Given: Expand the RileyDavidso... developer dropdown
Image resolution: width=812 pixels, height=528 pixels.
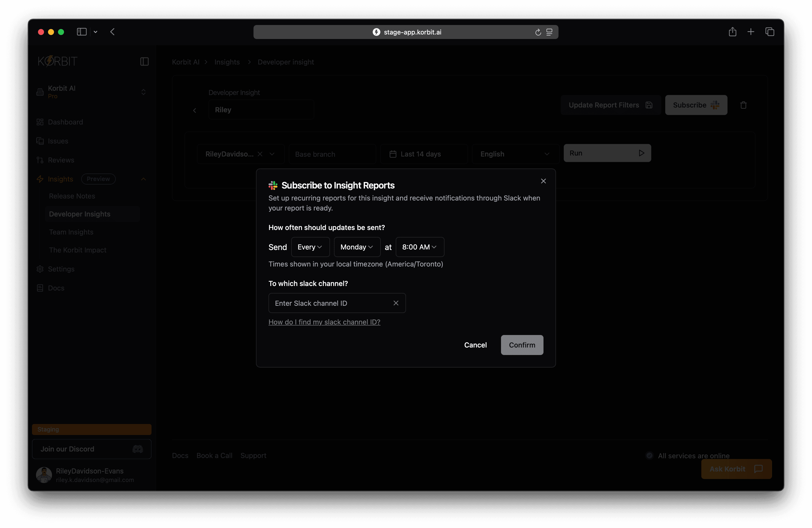Looking at the screenshot, I should point(272,154).
